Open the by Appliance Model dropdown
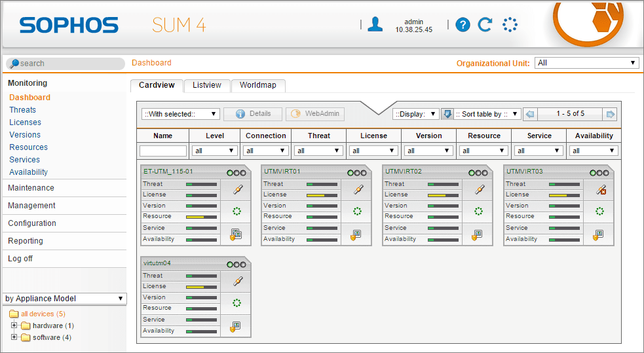The width and height of the screenshot is (644, 353). click(x=64, y=299)
